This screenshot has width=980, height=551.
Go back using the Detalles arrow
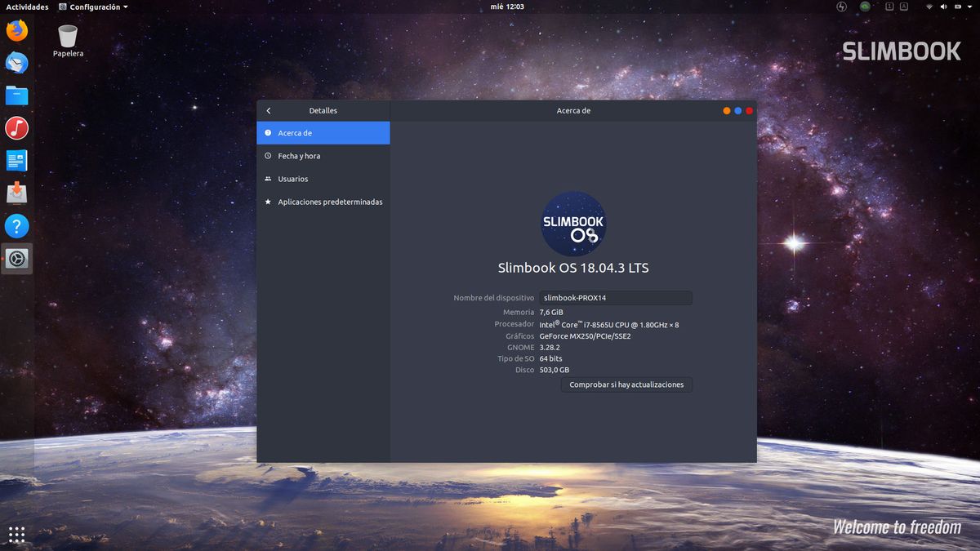coord(269,111)
